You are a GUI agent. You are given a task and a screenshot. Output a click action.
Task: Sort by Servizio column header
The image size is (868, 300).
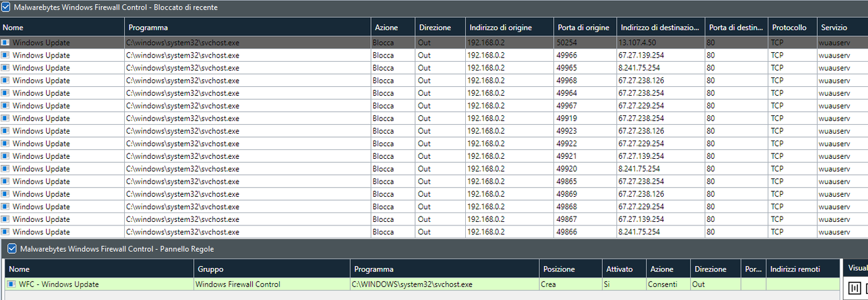[x=842, y=28]
